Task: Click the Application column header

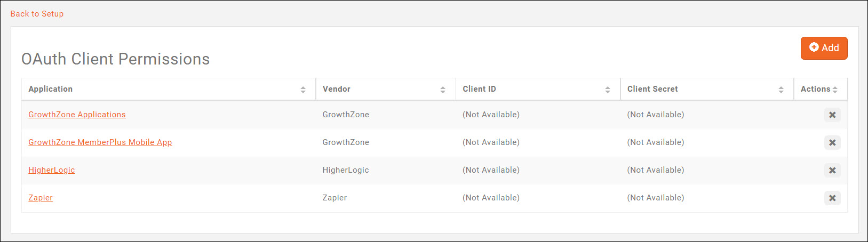Action: click(51, 89)
